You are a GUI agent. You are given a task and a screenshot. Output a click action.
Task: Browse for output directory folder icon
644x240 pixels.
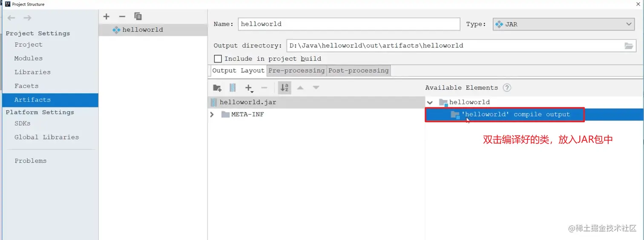coord(629,46)
